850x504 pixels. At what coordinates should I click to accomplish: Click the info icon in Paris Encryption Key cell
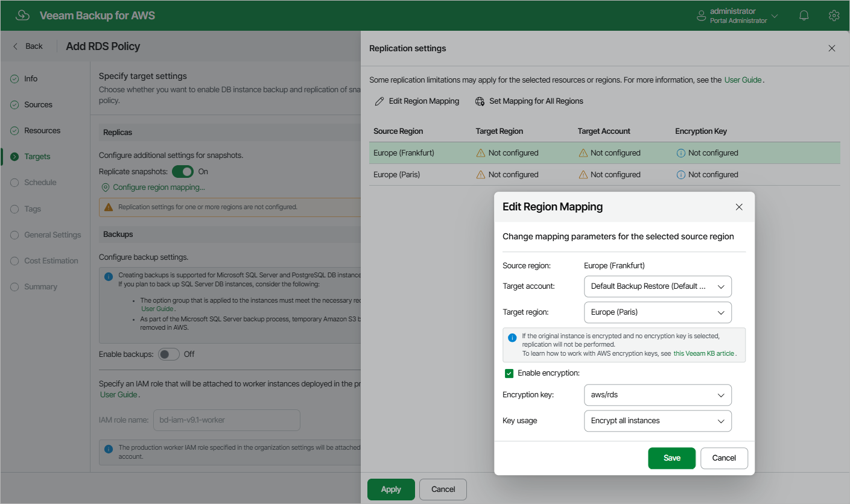coord(680,175)
